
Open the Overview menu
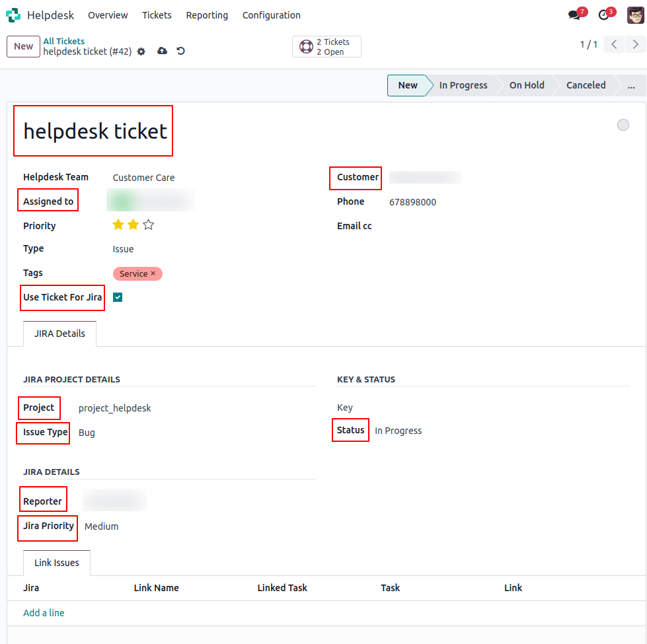point(108,15)
